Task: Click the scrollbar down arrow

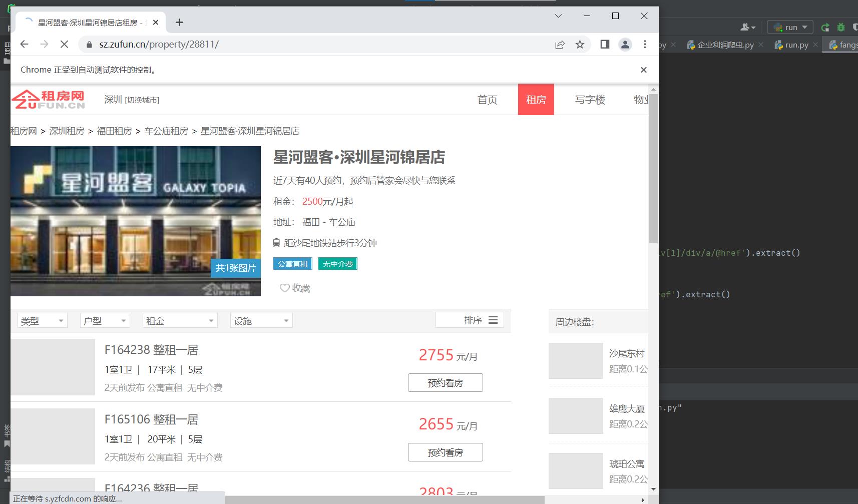Action: click(653, 489)
